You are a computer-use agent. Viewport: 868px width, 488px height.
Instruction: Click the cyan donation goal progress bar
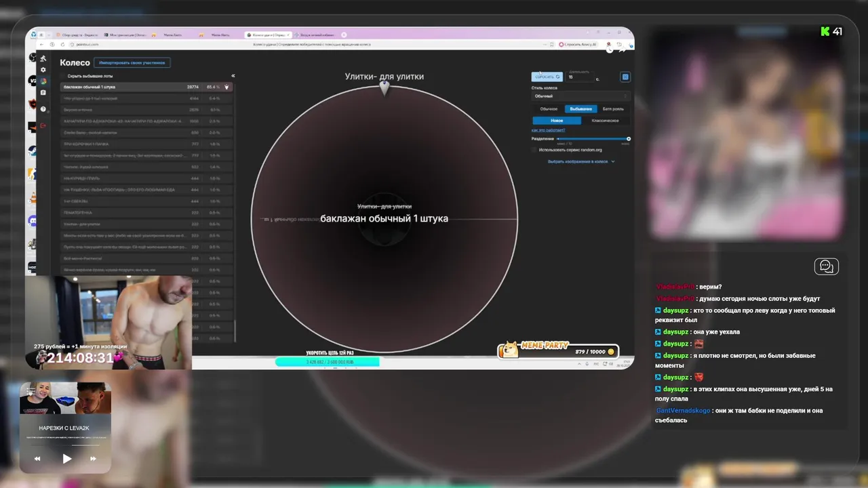click(327, 362)
